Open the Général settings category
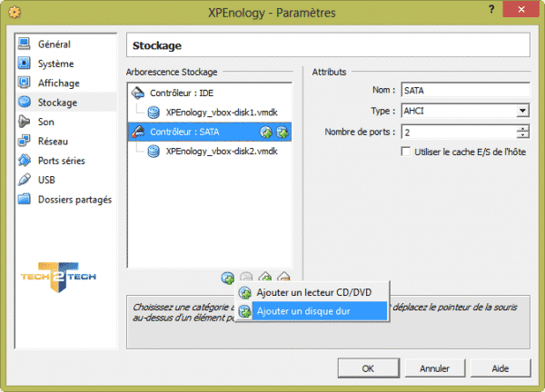 click(66, 44)
